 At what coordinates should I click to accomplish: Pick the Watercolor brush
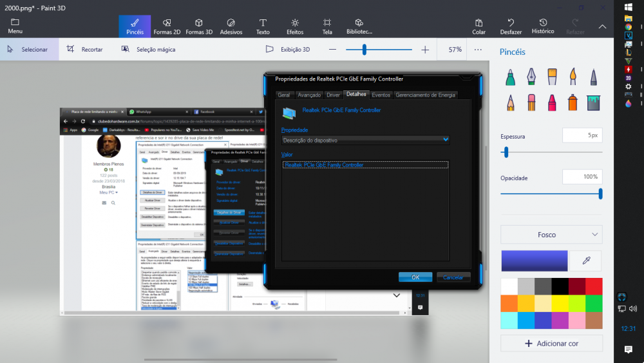(x=573, y=77)
